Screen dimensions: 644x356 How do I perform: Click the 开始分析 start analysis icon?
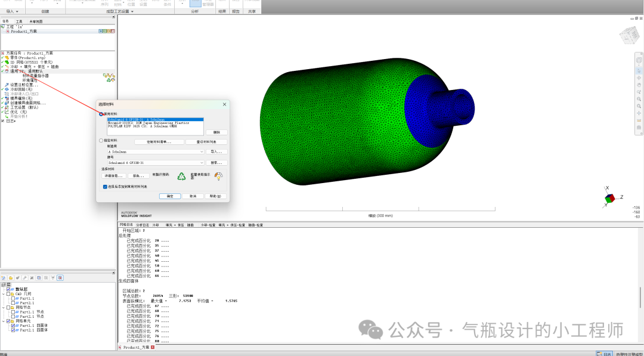pyautogui.click(x=7, y=117)
